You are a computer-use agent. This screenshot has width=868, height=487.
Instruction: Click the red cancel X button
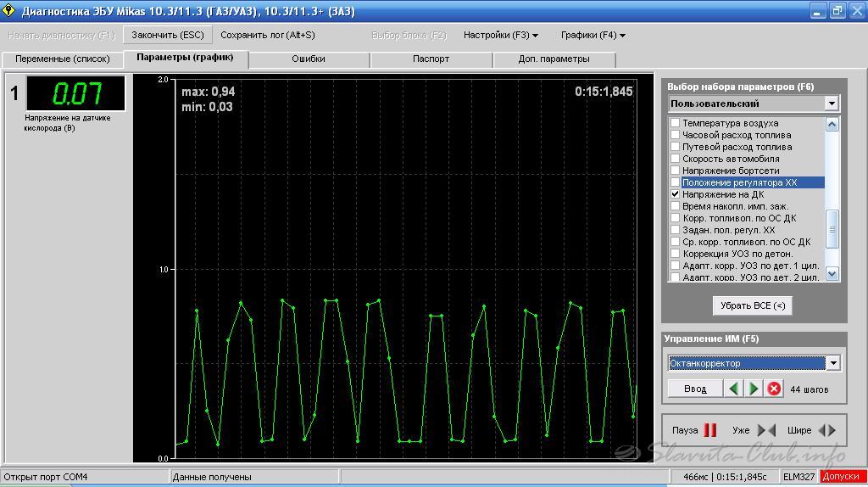[x=774, y=389]
